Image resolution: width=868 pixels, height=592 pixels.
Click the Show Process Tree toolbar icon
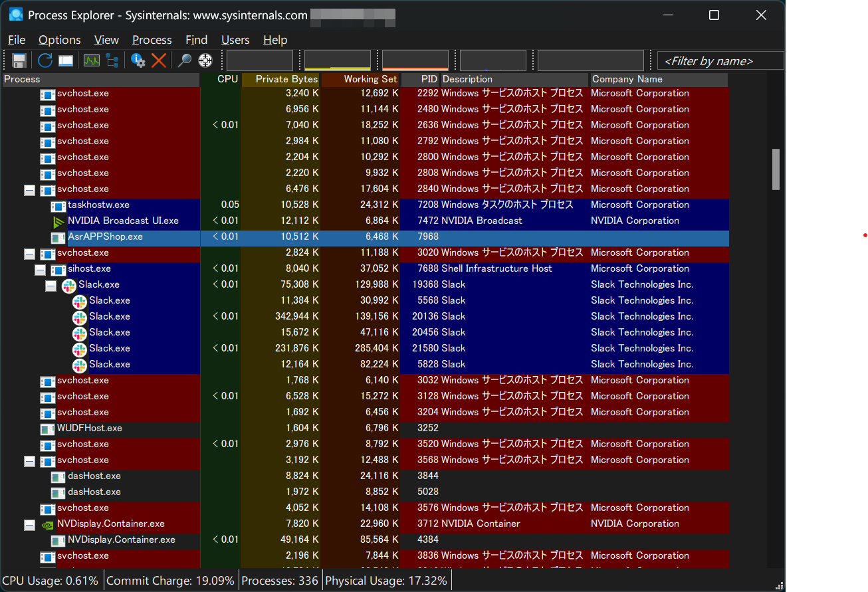112,60
